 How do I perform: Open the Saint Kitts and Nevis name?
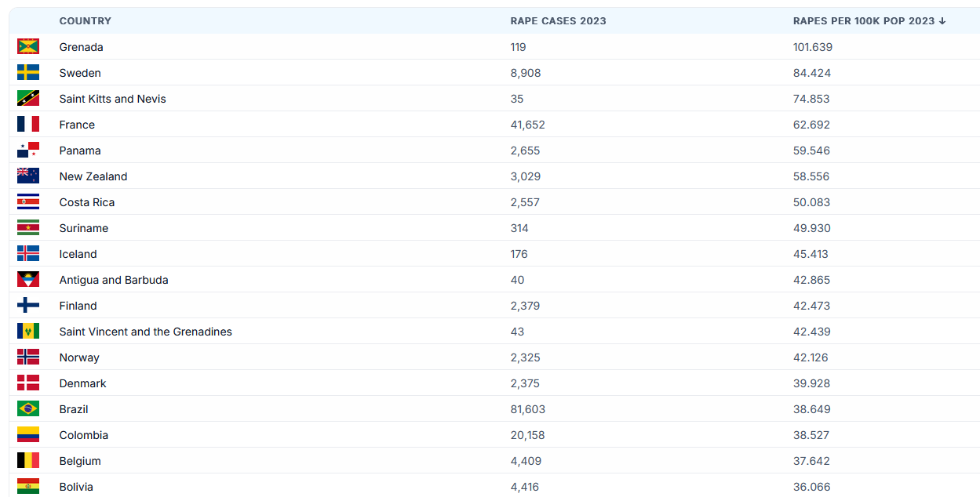click(113, 99)
